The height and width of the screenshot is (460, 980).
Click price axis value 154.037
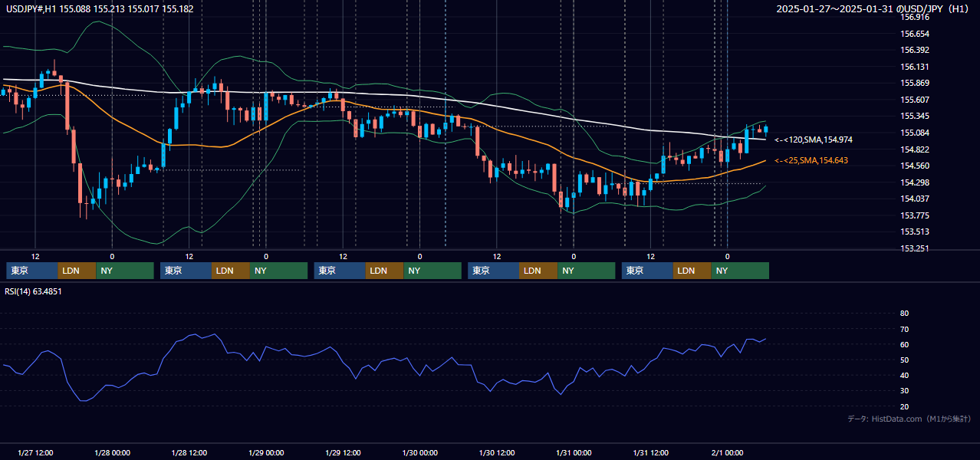coord(914,199)
